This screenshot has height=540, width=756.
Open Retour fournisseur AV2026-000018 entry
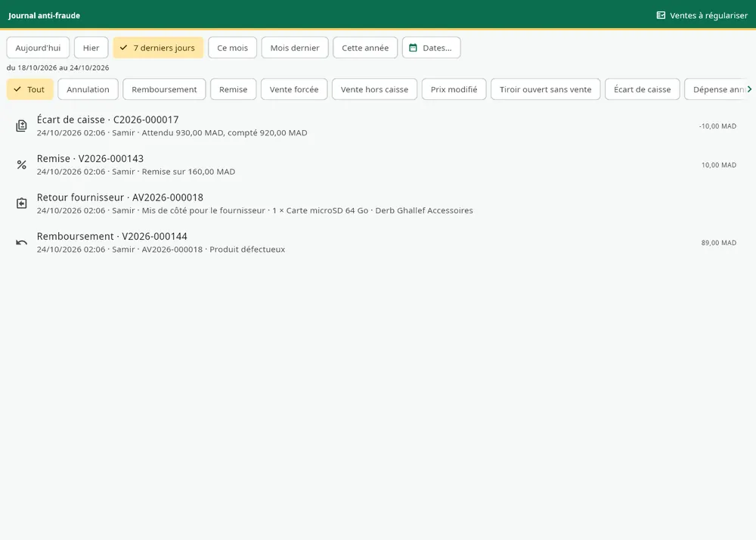378,203
